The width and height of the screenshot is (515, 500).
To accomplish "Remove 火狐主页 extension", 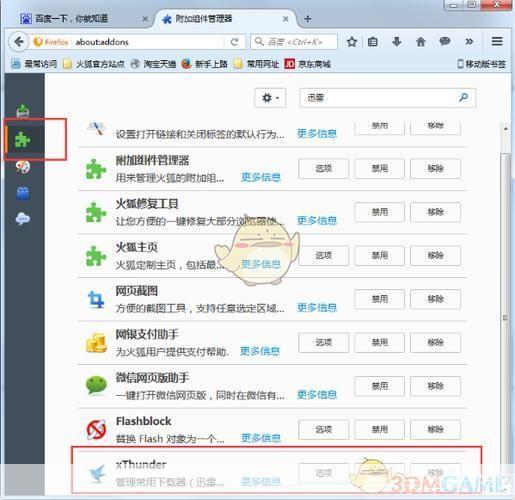I will point(435,255).
